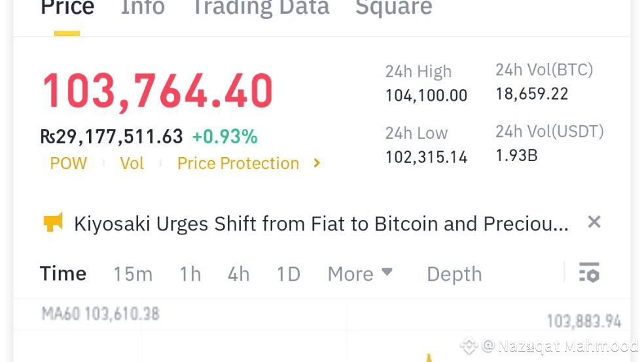Click the Price Protection arrow chevron

coord(317,163)
